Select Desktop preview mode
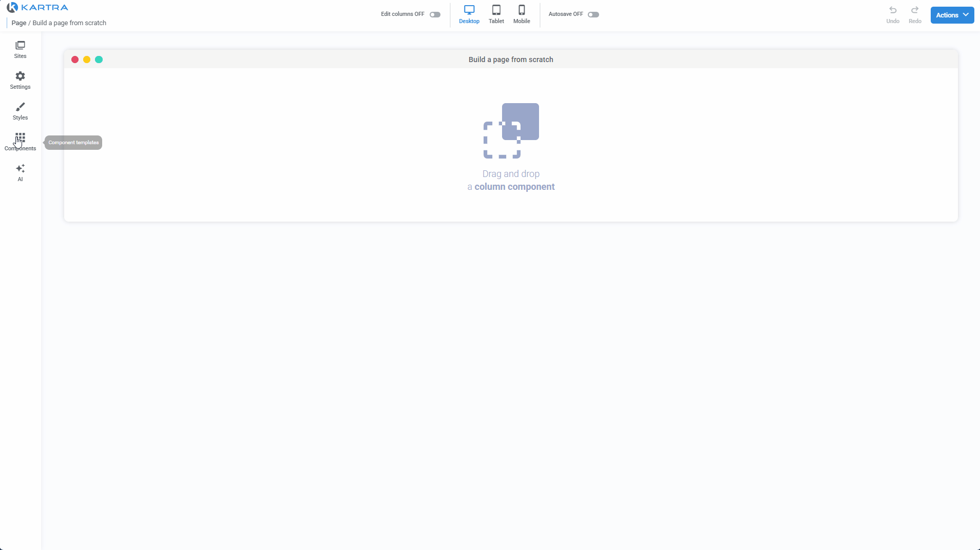 click(469, 14)
